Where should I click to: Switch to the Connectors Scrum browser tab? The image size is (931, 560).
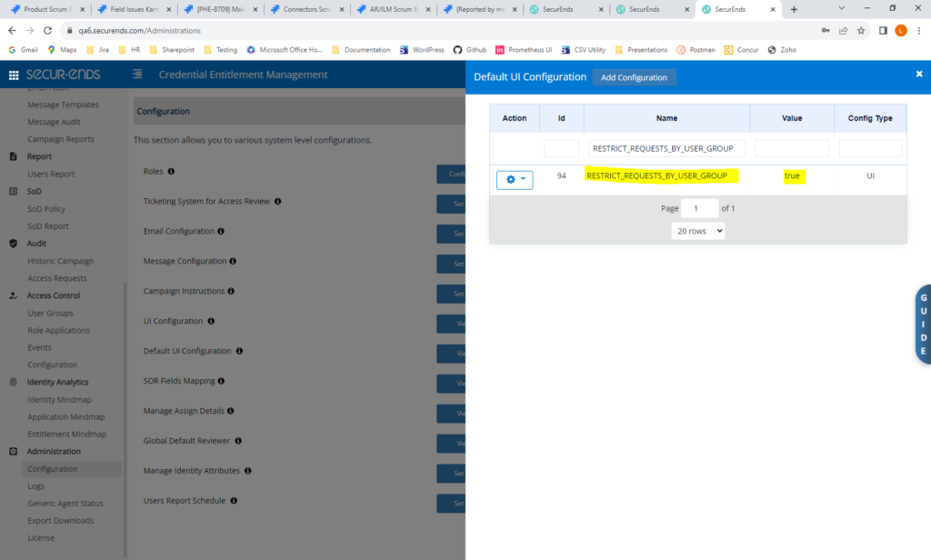306,9
